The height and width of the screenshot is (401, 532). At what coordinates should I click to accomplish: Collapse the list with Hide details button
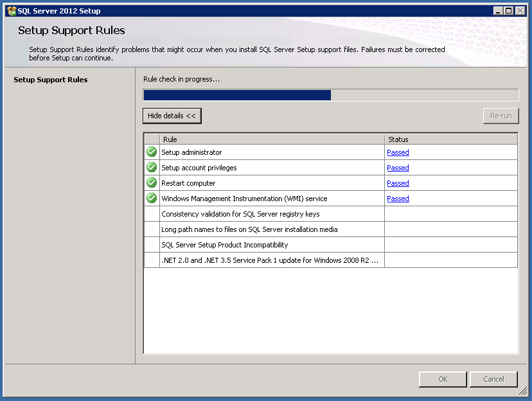[172, 116]
